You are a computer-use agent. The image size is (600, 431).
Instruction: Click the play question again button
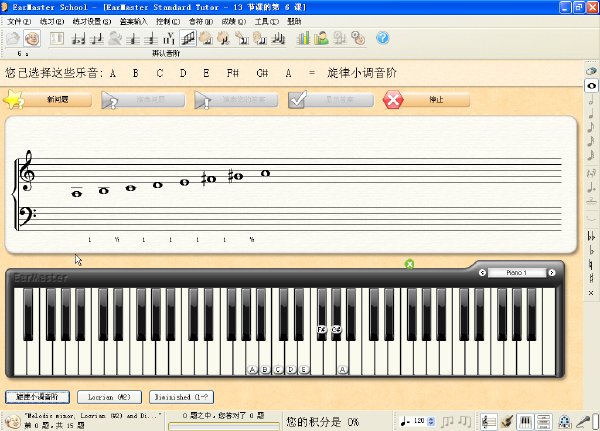(143, 100)
